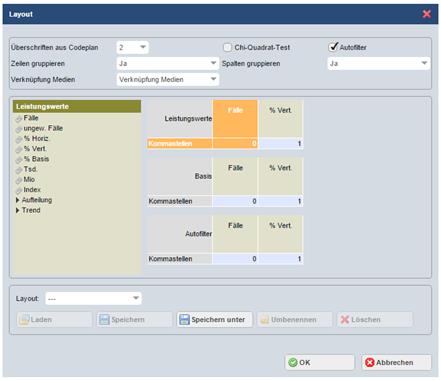Click the tag icon beside Index
Image resolution: width=441 pixels, height=381 pixels.
(x=19, y=190)
